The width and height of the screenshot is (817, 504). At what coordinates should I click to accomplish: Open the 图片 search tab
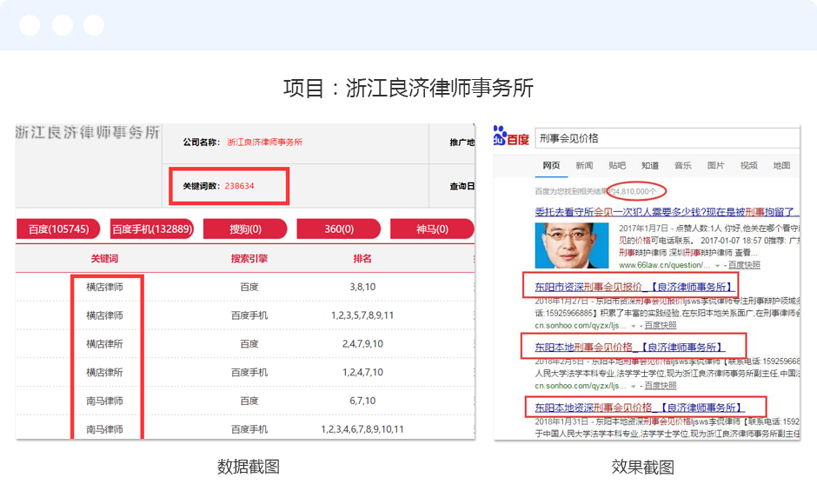pyautogui.click(x=715, y=165)
